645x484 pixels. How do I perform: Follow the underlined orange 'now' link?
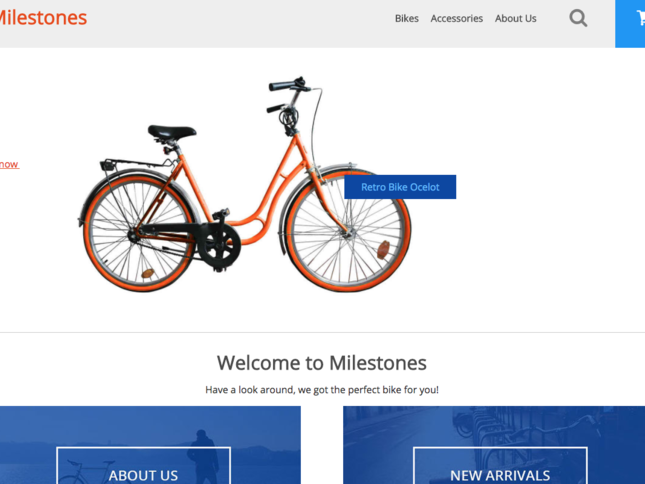click(x=9, y=164)
